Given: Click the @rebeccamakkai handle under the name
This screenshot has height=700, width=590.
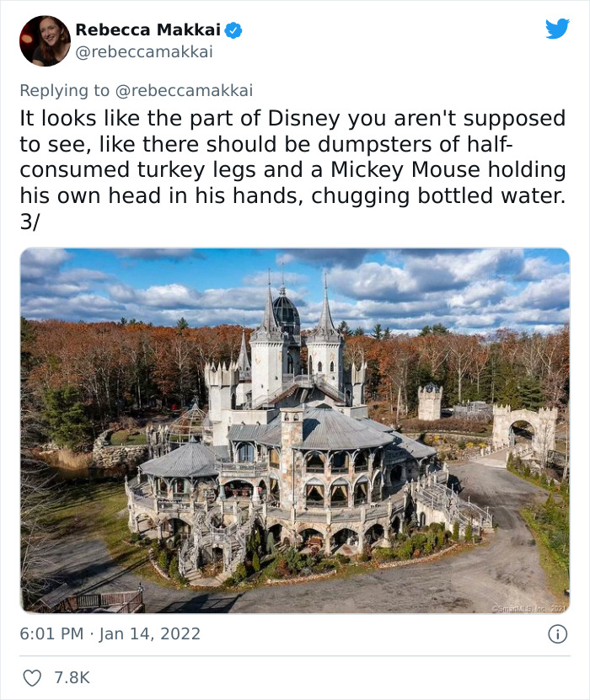Looking at the screenshot, I should point(144,51).
